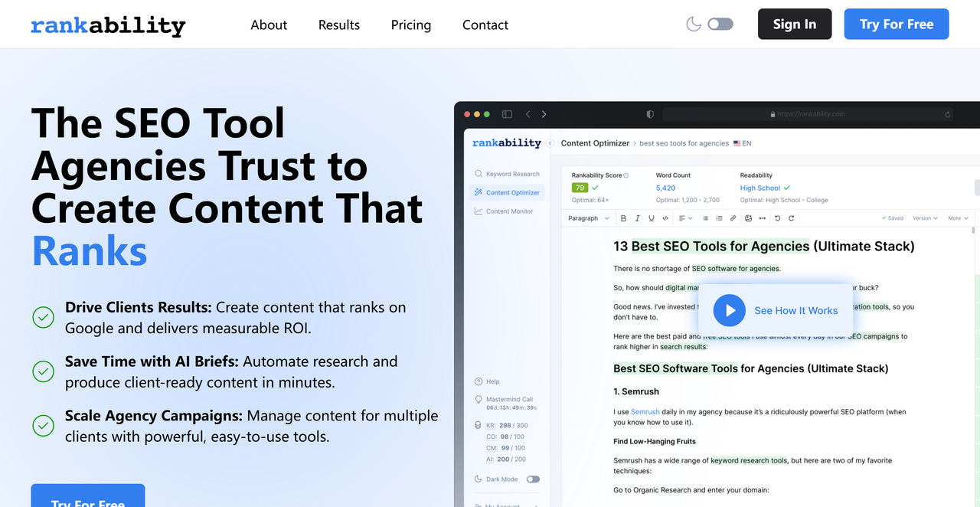Open the Version dropdown
This screenshot has height=507, width=980.
[x=925, y=218]
